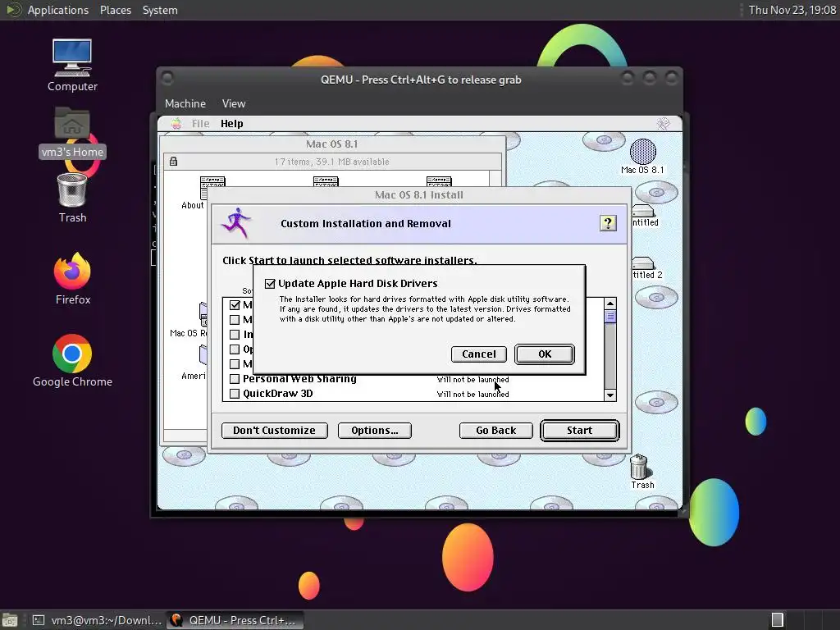The height and width of the screenshot is (630, 840).
Task: Open System menu in top panel
Action: click(160, 10)
